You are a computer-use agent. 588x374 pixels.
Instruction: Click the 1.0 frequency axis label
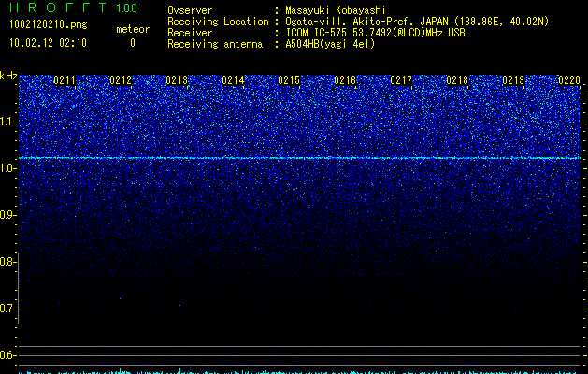pos(7,169)
